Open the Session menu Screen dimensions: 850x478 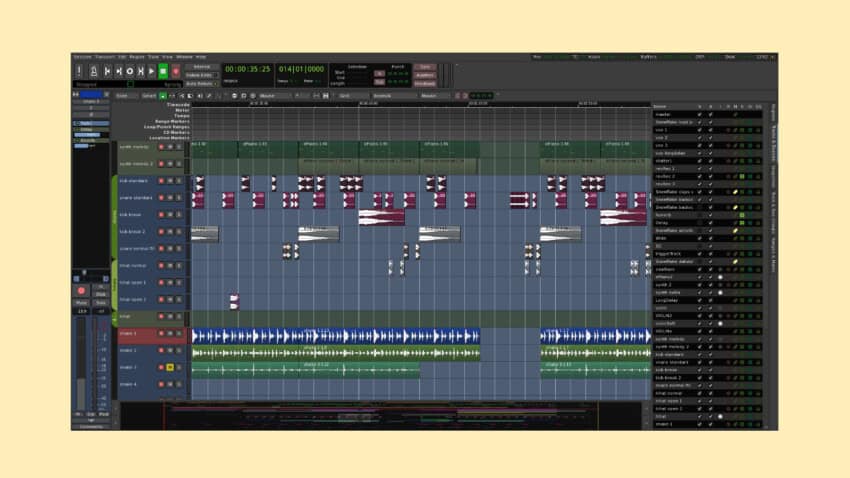(x=81, y=57)
